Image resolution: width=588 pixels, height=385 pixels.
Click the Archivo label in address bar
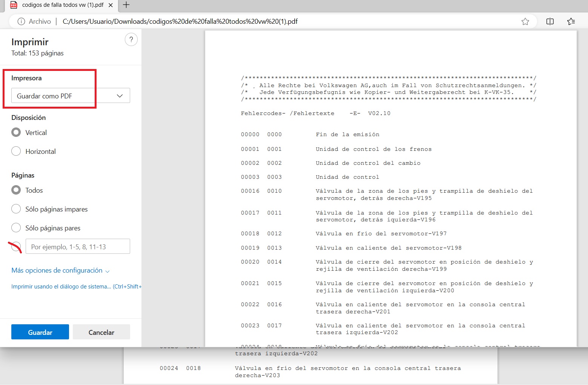coord(40,21)
